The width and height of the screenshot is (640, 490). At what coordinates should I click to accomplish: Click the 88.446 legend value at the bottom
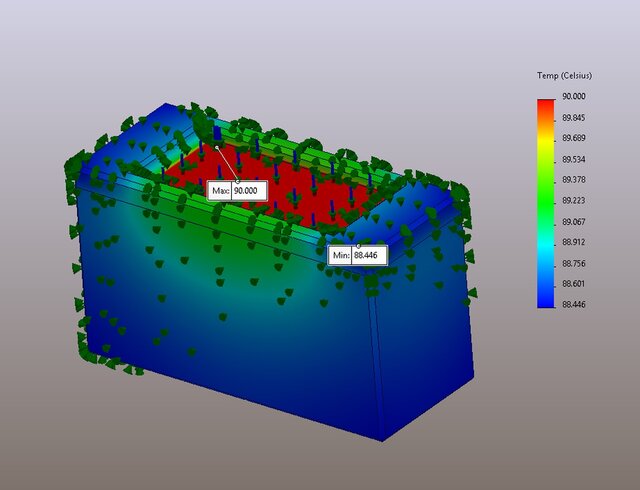574,305
